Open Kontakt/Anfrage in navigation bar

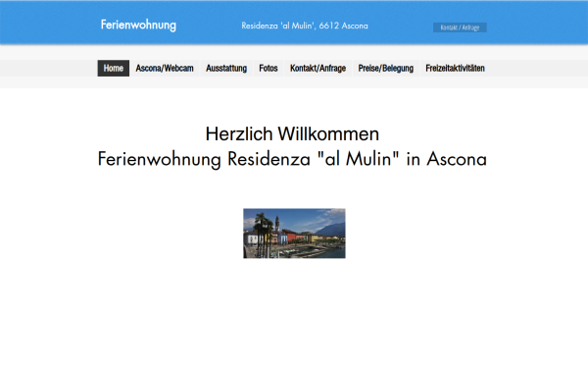318,69
